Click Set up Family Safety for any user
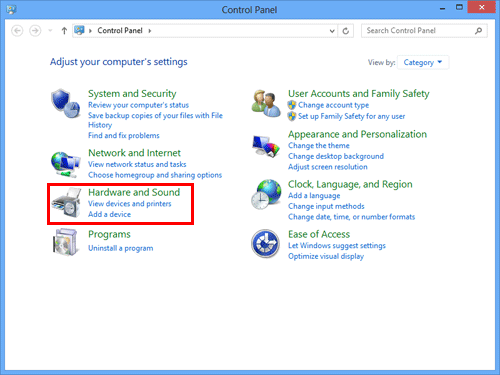The width and height of the screenshot is (500, 375). (352, 116)
